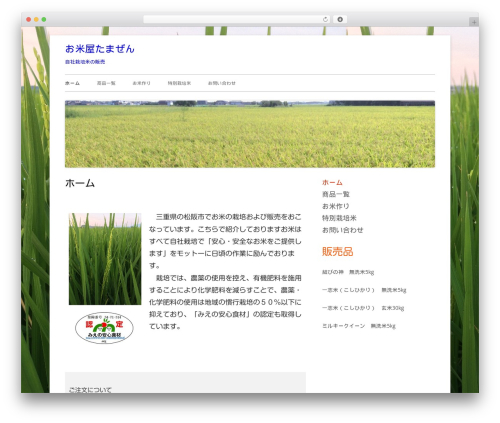This screenshot has height=423, width=500.
Task: Choose お問い合わせ in the top navigation bar
Action: (x=222, y=83)
